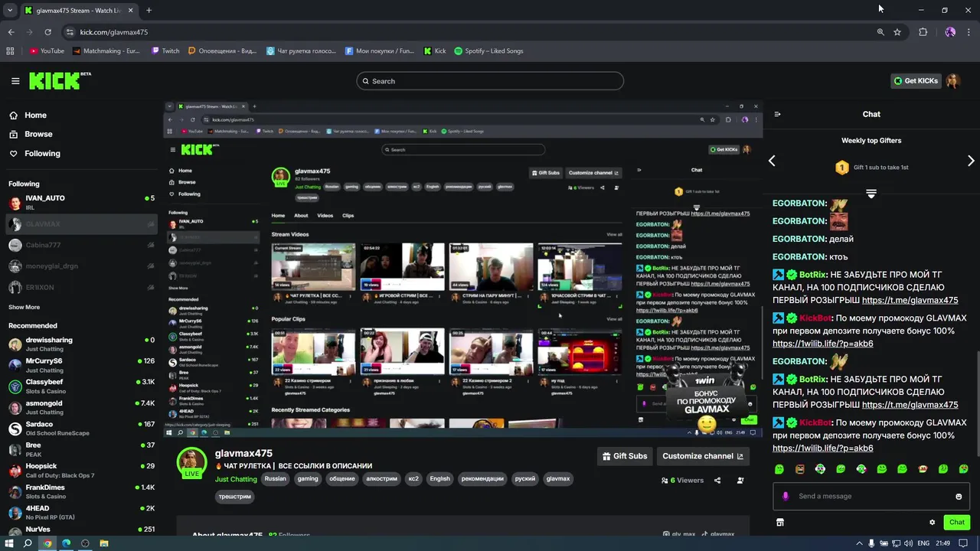Open Windows taskbar search
Image resolution: width=980 pixels, height=551 pixels.
(28, 543)
